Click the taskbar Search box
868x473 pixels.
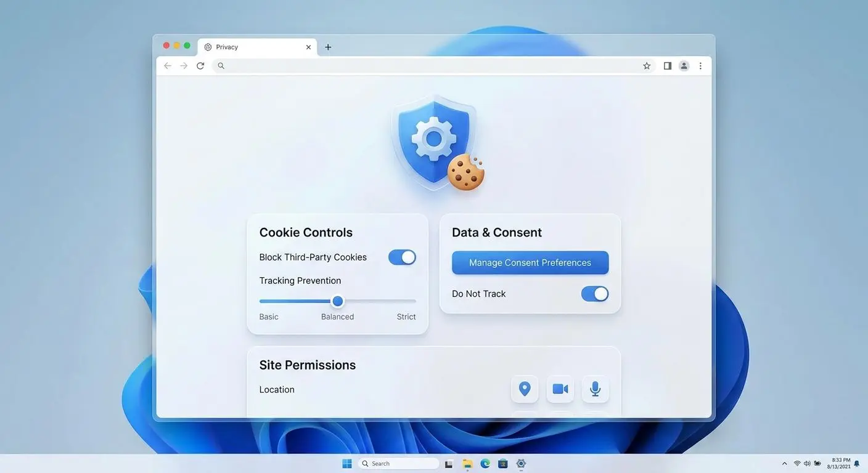click(398, 464)
